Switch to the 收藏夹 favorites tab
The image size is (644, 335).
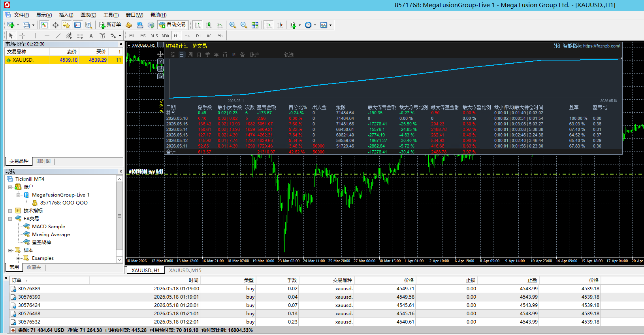(x=34, y=267)
